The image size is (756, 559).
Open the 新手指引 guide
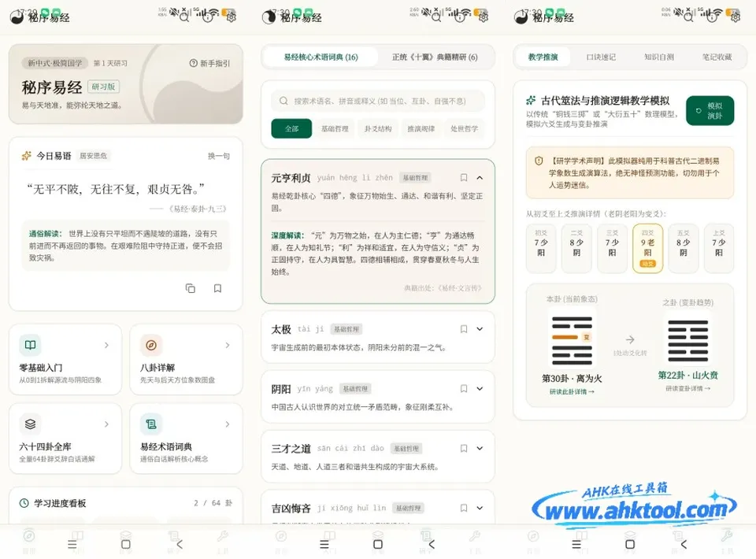pyautogui.click(x=209, y=63)
